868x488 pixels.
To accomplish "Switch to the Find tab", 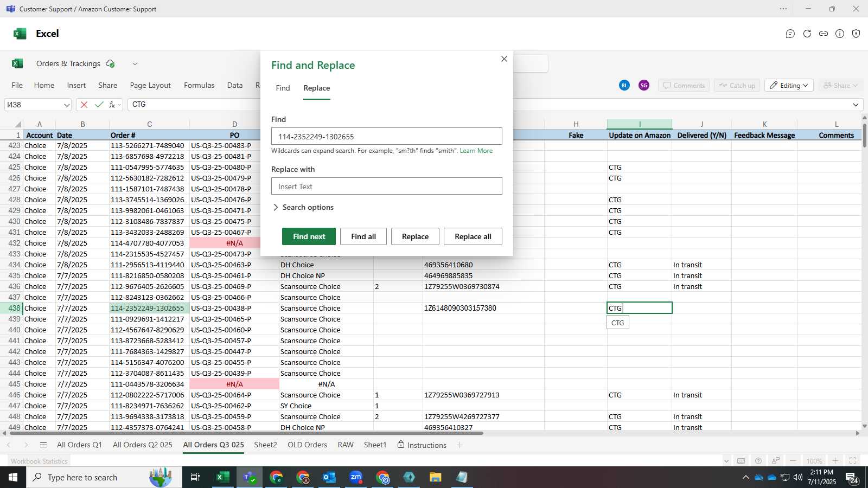I will click(x=283, y=88).
